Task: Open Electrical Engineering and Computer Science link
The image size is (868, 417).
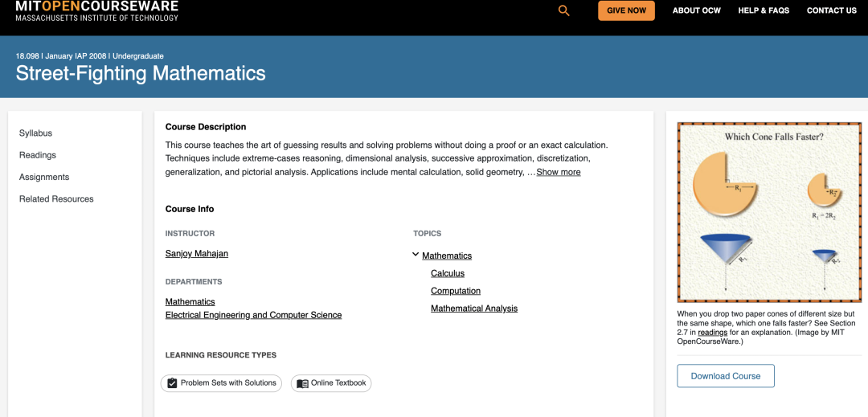Action: (253, 315)
